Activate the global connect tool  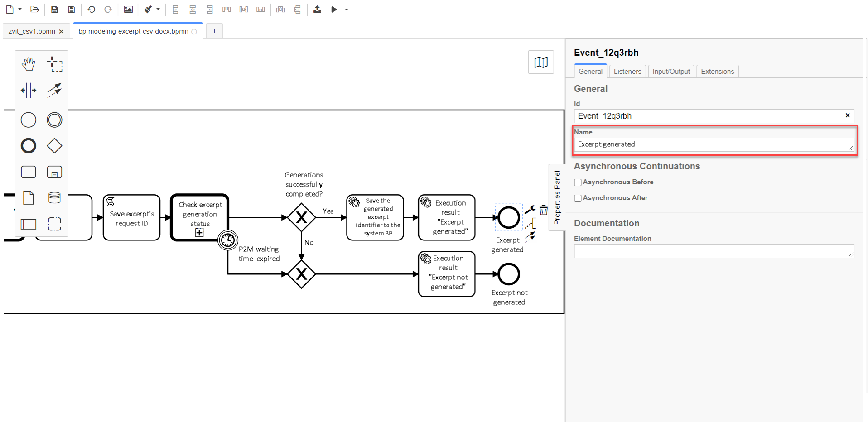(54, 90)
